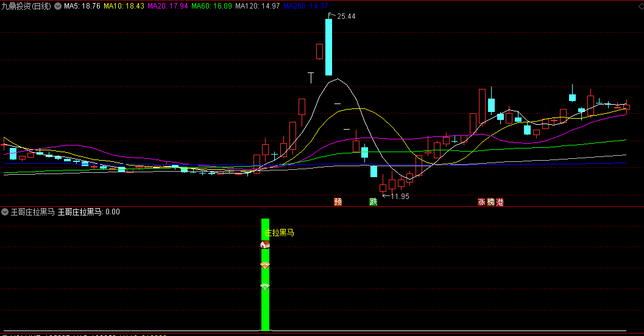Select the MA5 moving average label
The image size is (644, 336).
82,5
